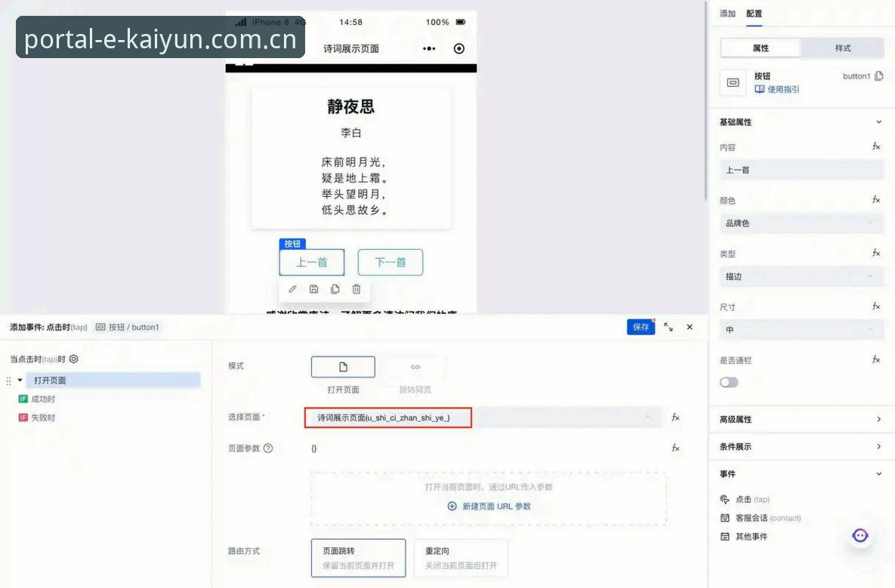This screenshot has height=588, width=895.
Task: Click the fx icon beside 选择页面
Action: 675,417
